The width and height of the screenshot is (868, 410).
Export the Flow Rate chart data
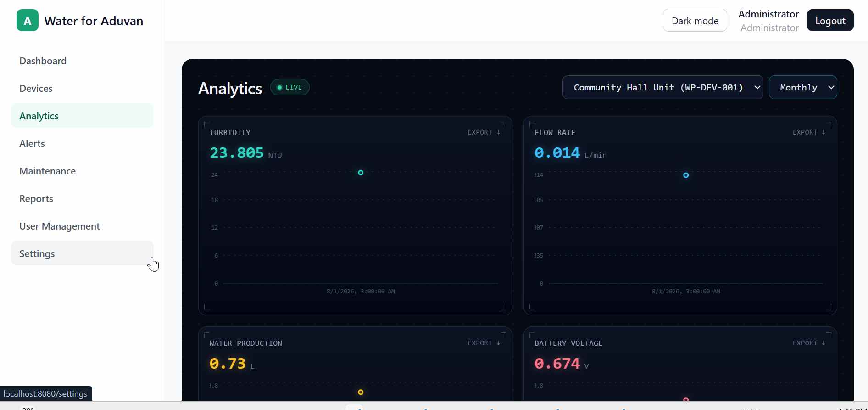(809, 132)
